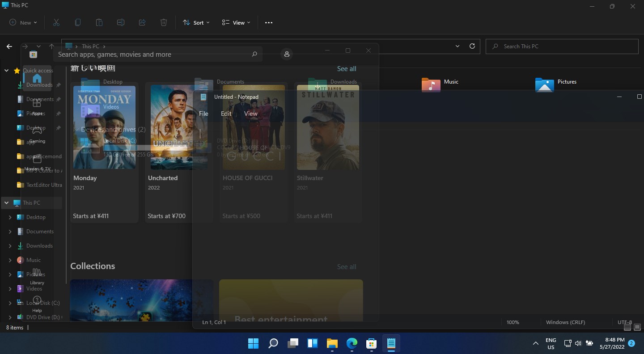Open Notepad's Edit menu
This screenshot has height=354, width=644.
pyautogui.click(x=226, y=114)
